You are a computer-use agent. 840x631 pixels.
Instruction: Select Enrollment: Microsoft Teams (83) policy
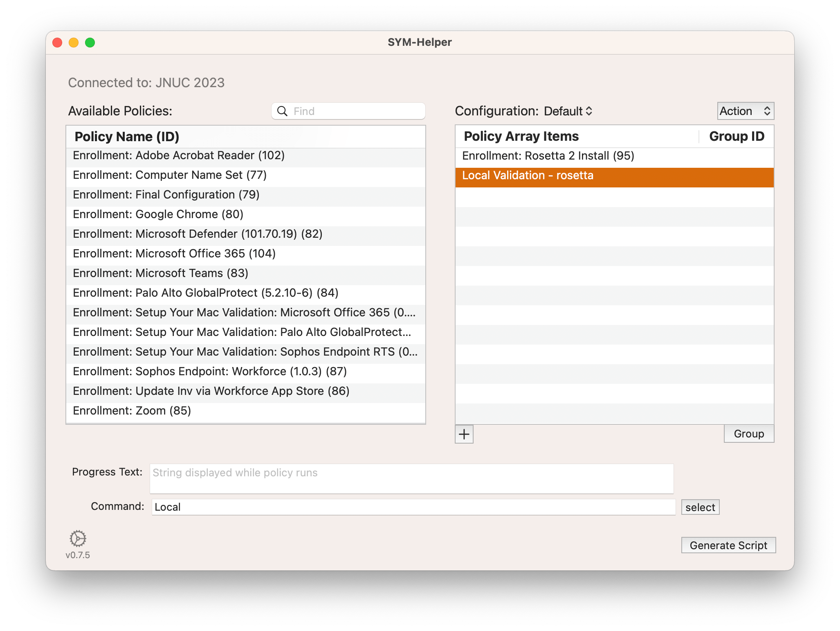coord(161,273)
